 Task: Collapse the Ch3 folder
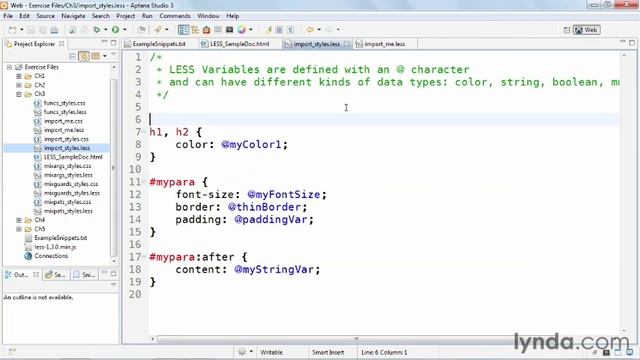tap(19, 94)
